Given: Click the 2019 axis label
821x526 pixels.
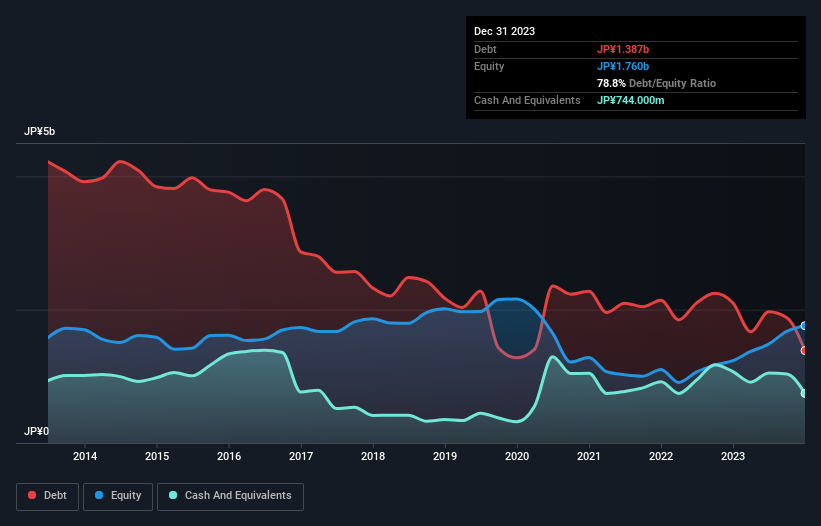Looking at the screenshot, I should point(445,456).
